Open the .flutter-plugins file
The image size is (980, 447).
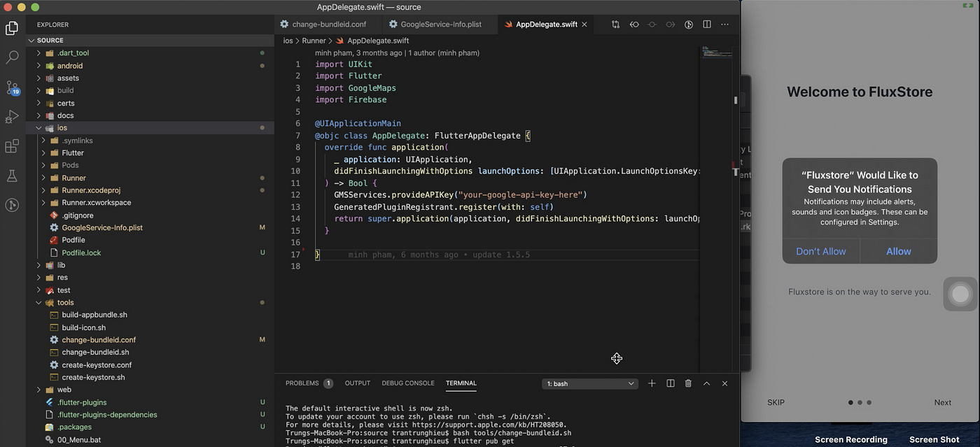click(82, 402)
